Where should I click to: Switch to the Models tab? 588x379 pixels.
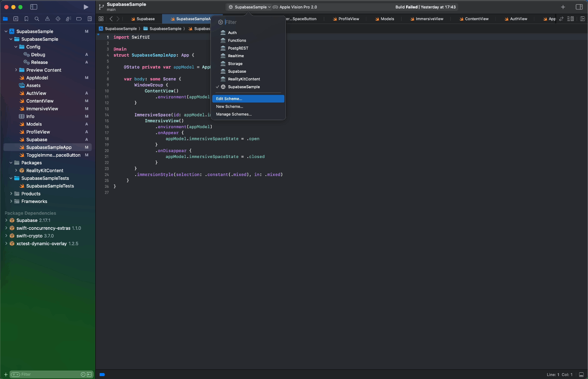click(384, 19)
